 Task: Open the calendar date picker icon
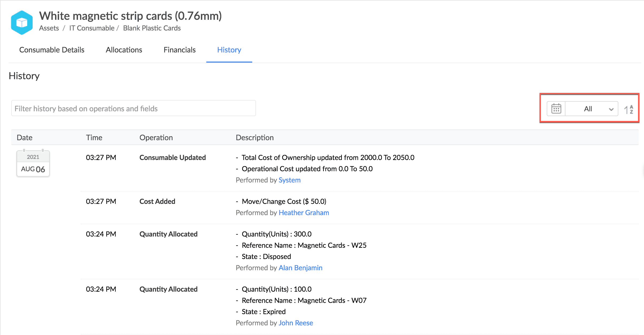[x=556, y=109]
